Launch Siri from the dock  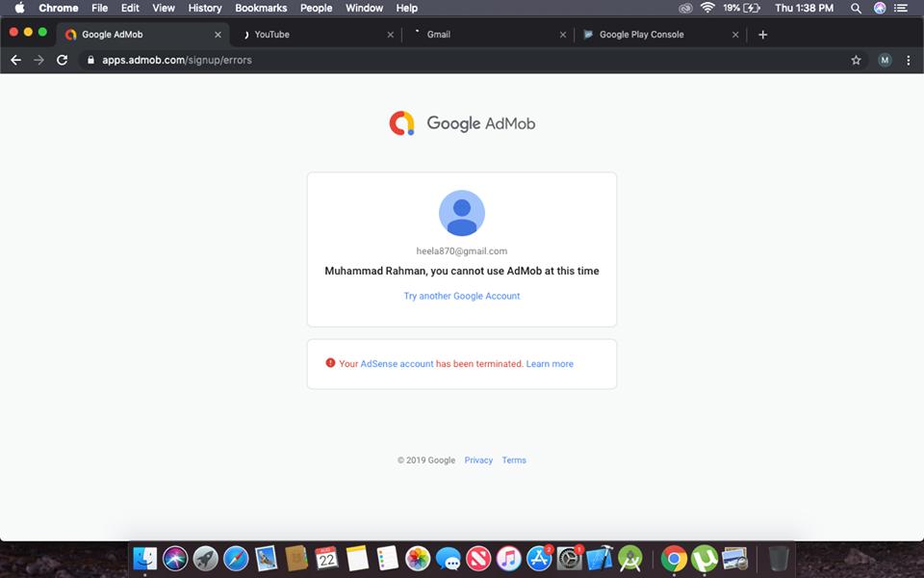point(175,558)
